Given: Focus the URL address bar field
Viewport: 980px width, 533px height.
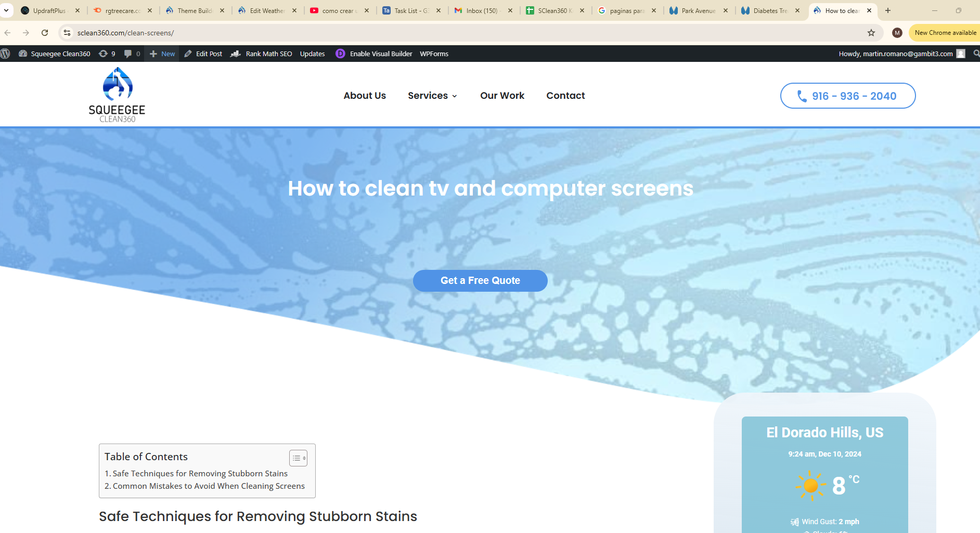Looking at the screenshot, I should tap(416, 33).
